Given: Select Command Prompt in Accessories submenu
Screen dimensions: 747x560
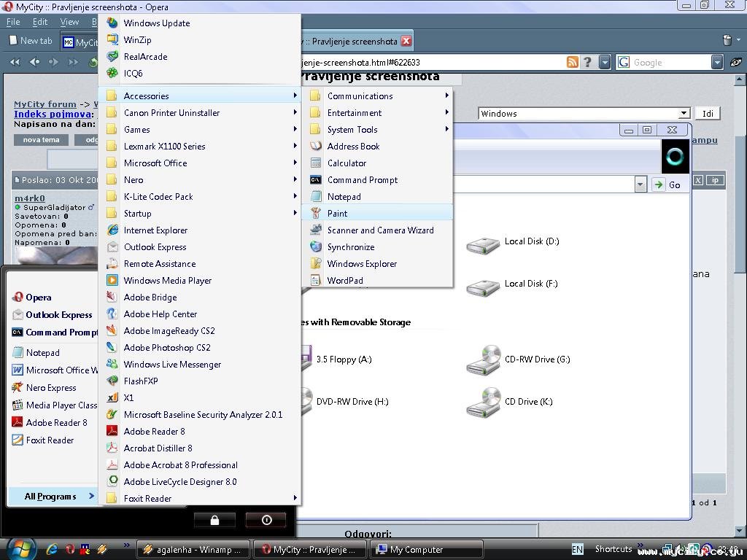Looking at the screenshot, I should coord(362,180).
